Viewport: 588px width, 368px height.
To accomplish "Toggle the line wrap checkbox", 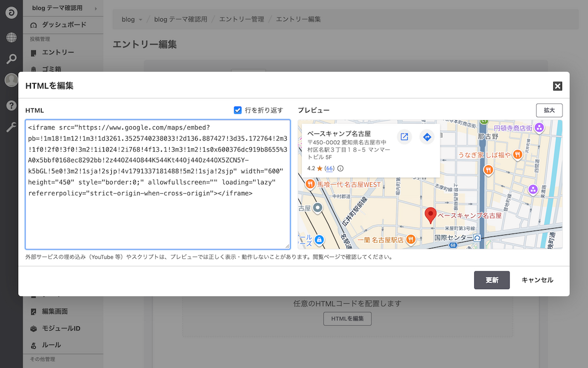I will pos(238,110).
